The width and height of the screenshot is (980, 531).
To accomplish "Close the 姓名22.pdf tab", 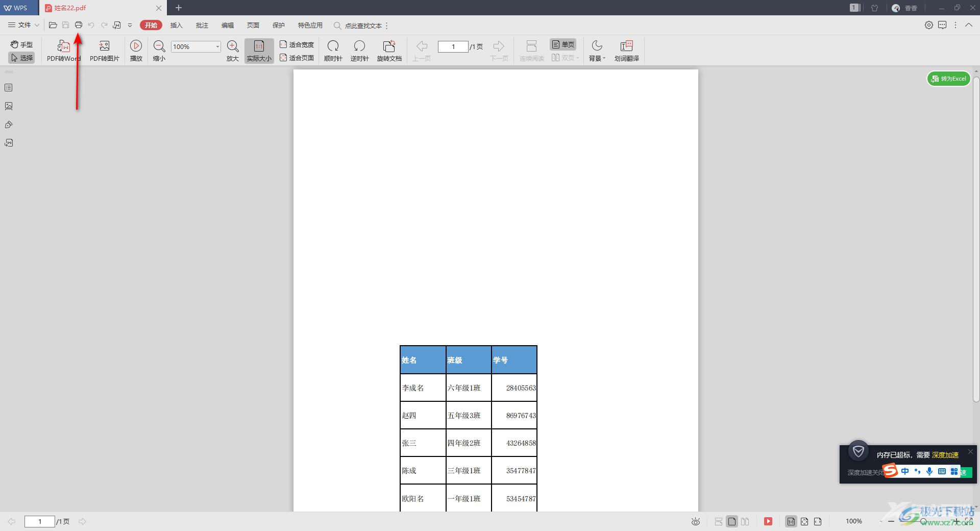I will point(159,8).
